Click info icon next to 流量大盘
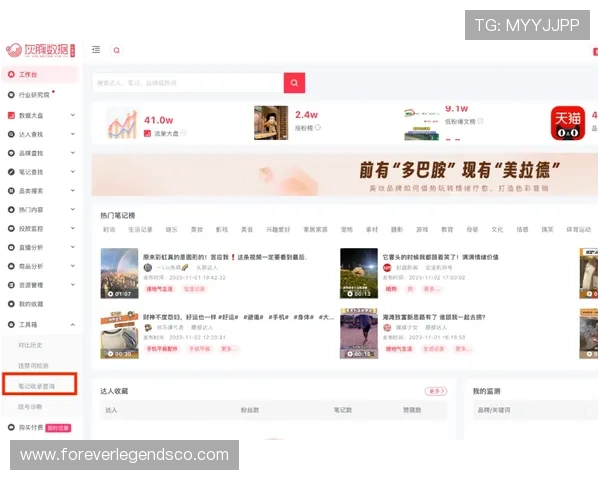The width and height of the screenshot is (600, 480). coord(183,133)
